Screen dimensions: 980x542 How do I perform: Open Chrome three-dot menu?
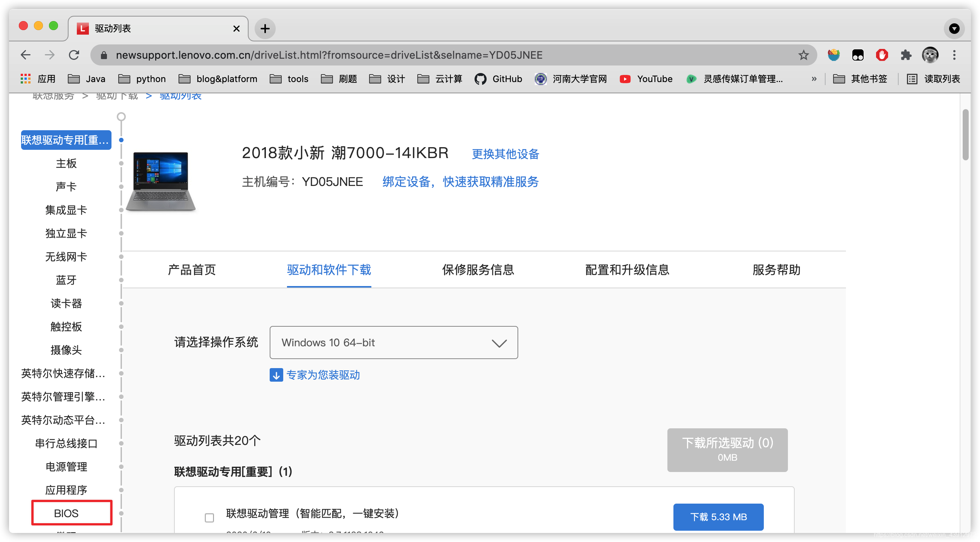tap(954, 55)
